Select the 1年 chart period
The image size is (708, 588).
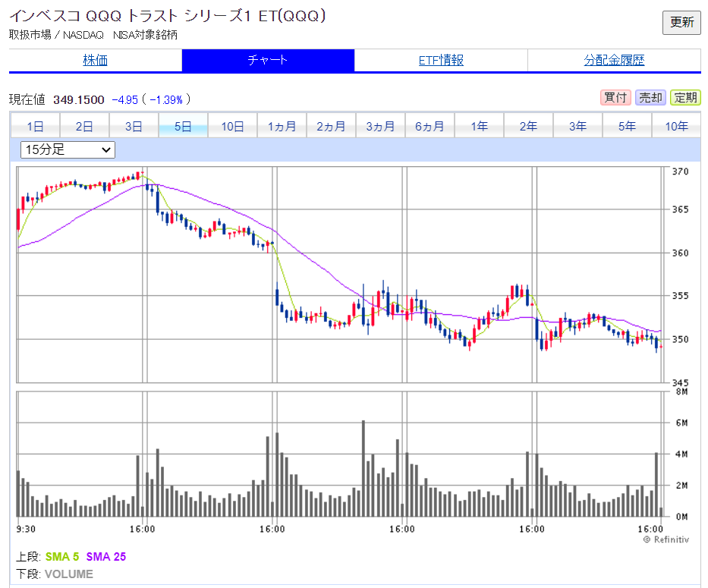pos(479,126)
